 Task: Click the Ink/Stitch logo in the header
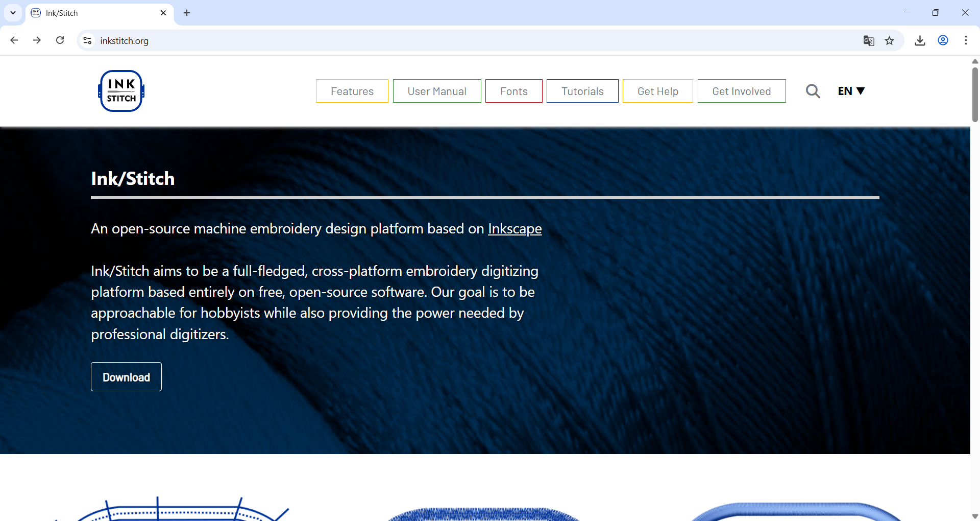pos(121,91)
